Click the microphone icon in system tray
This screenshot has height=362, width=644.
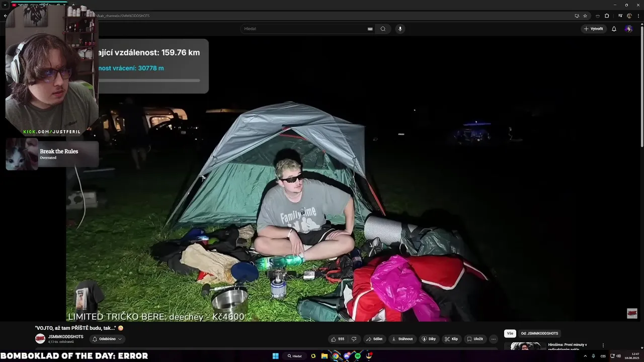tap(594, 356)
